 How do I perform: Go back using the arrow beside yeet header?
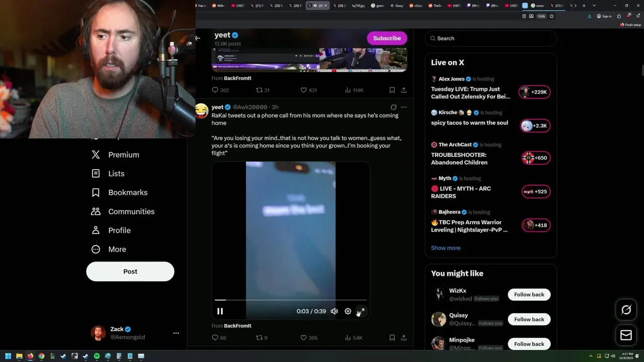click(x=198, y=38)
